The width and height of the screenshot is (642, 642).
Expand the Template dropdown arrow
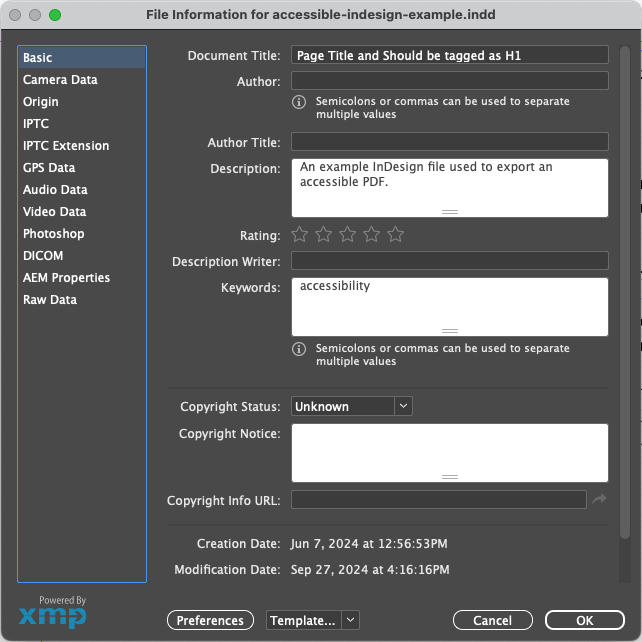(350, 620)
